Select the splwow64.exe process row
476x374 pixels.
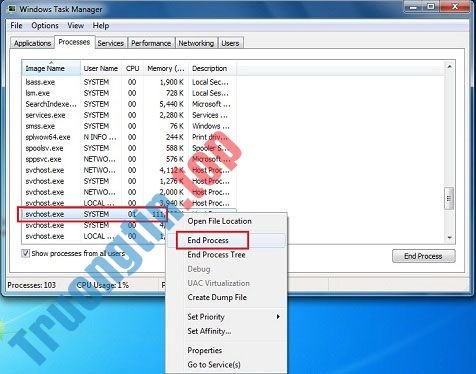(129, 137)
